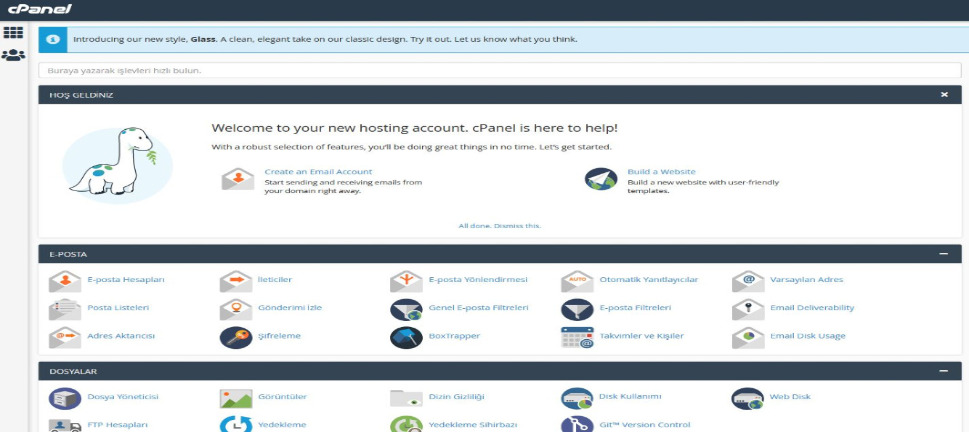Image resolution: width=969 pixels, height=432 pixels.
Task: Click the cPanel logo
Action: point(40,9)
